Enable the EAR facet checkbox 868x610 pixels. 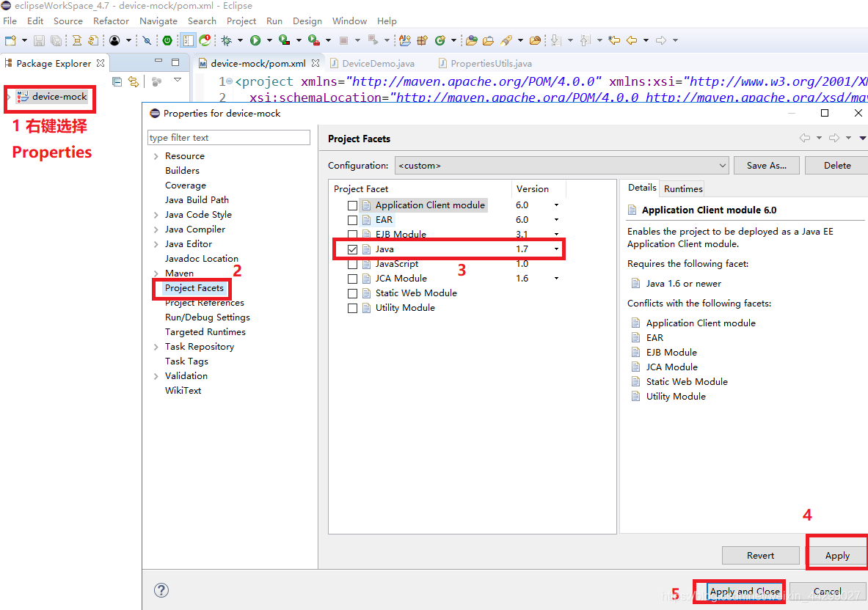(352, 220)
